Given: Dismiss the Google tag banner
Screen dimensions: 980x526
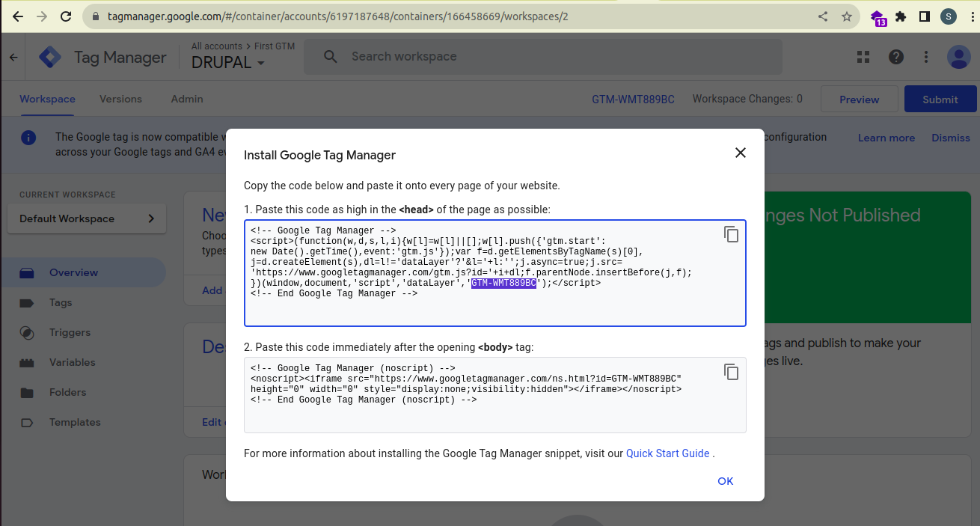Looking at the screenshot, I should click(951, 138).
